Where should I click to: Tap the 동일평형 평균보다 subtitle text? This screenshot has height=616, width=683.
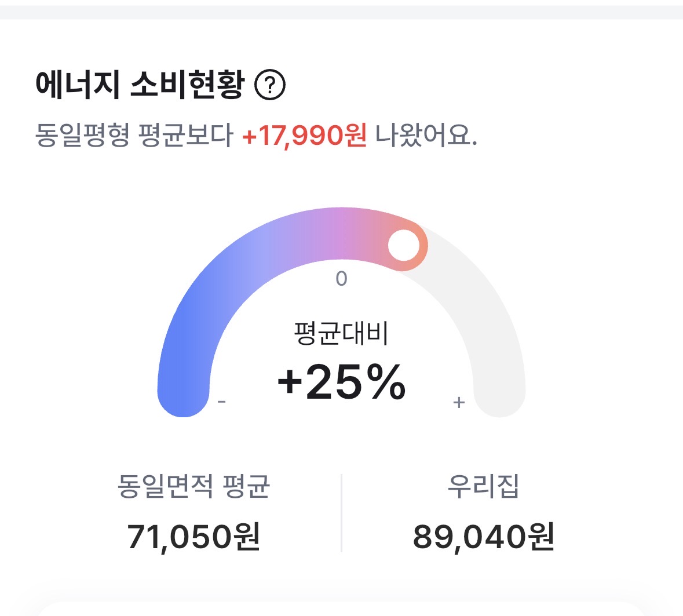click(134, 136)
